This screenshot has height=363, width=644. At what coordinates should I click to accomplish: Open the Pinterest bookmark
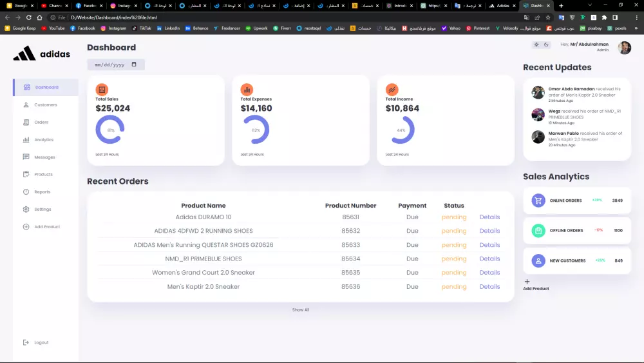tap(478, 28)
